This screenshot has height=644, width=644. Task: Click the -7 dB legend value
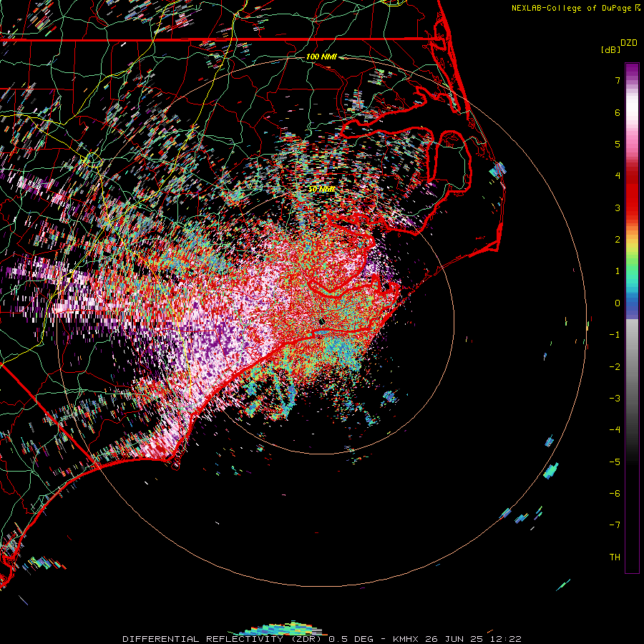click(x=615, y=525)
